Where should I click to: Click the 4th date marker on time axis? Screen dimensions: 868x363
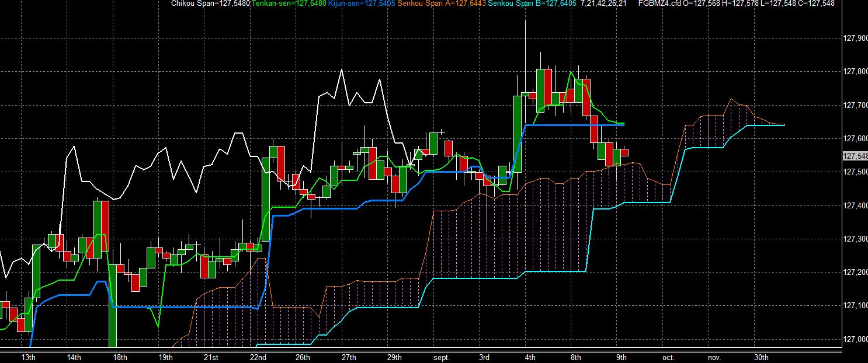(x=530, y=357)
